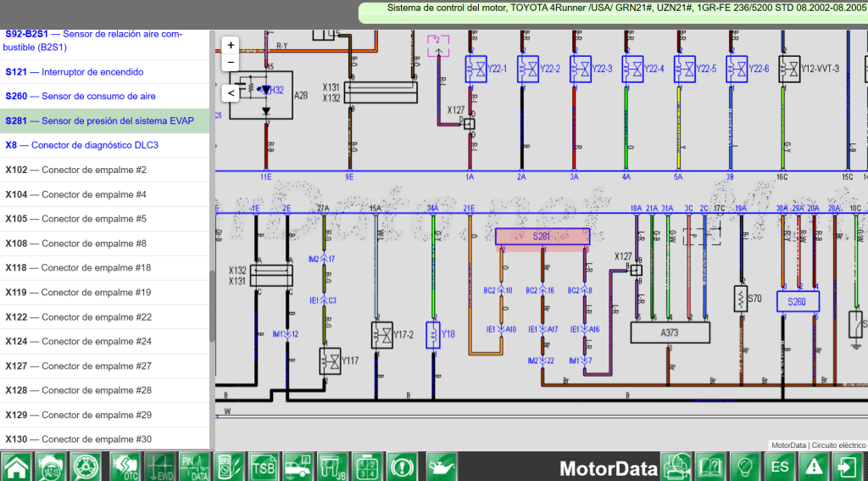Select S121 Interruptor de encendido
Image resolution: width=868 pixels, height=481 pixels.
104,71
